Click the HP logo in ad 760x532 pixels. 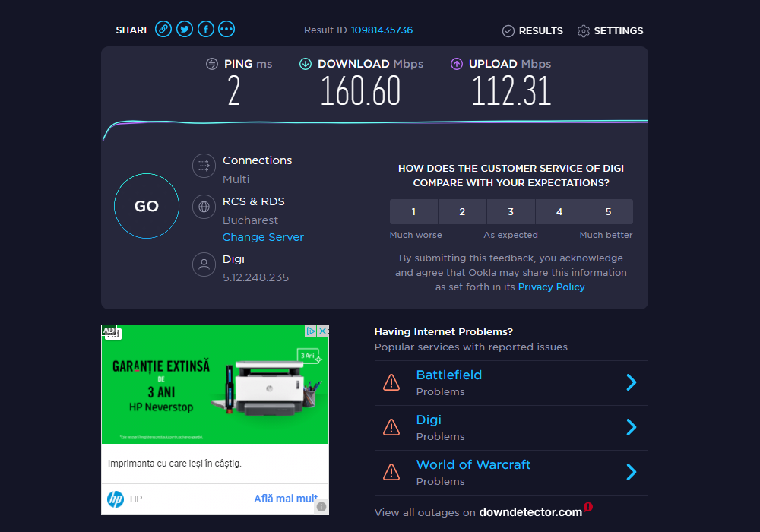coord(116,499)
